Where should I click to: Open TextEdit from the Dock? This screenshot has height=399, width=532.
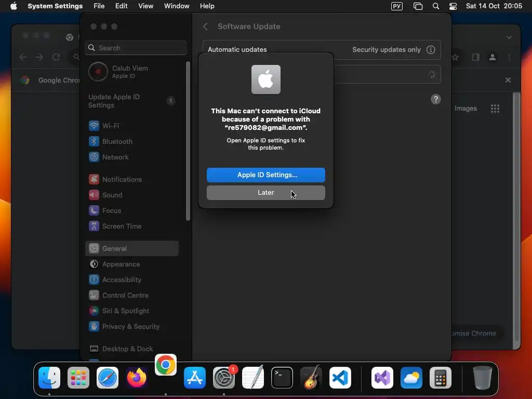253,378
